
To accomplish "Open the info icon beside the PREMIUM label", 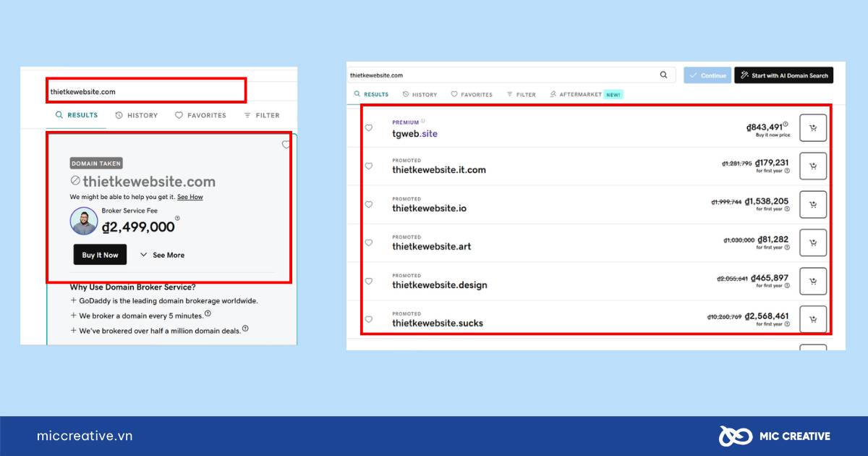I will pos(423,122).
